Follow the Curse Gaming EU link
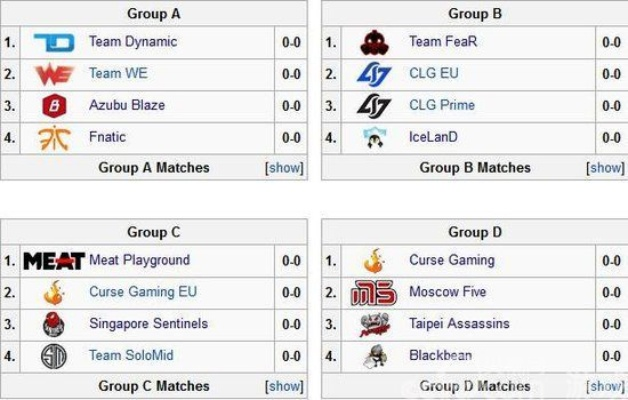Image resolution: width=628 pixels, height=400 pixels. tap(143, 292)
